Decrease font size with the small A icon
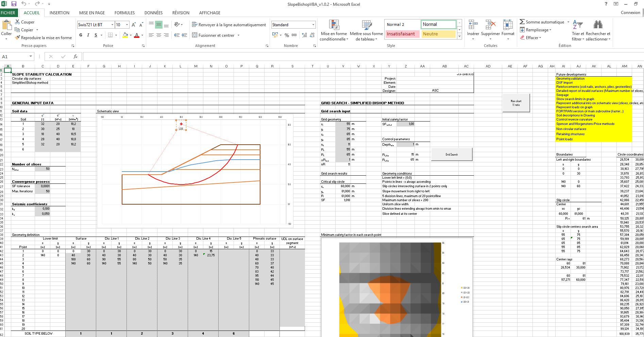The image size is (644, 337). (141, 25)
